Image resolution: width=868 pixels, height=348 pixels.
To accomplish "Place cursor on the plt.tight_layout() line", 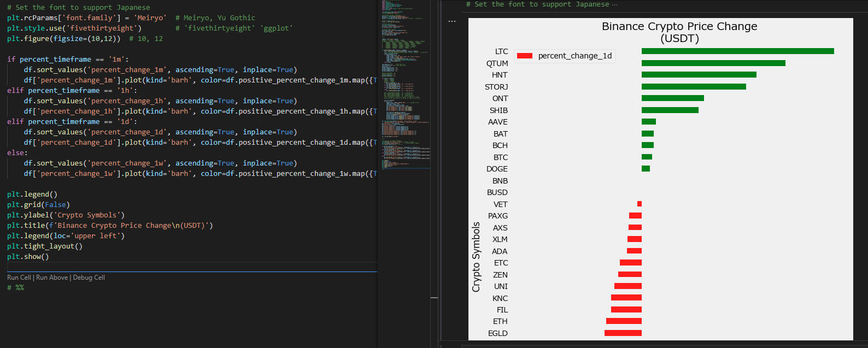I will click(x=45, y=246).
